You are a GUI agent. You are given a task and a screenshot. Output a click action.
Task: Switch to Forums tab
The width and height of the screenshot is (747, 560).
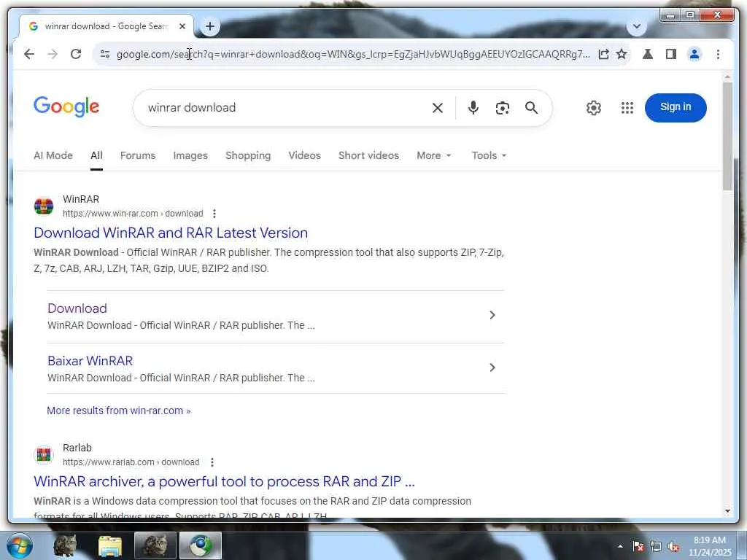click(138, 156)
